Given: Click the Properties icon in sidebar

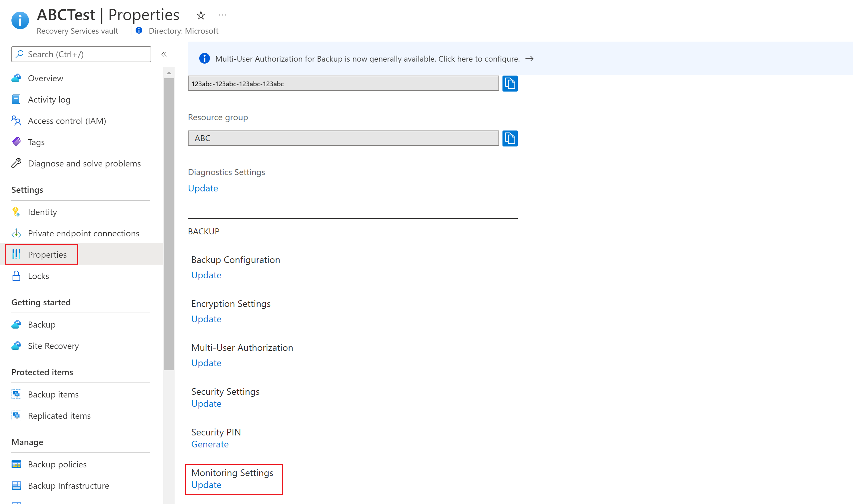Looking at the screenshot, I should point(17,254).
